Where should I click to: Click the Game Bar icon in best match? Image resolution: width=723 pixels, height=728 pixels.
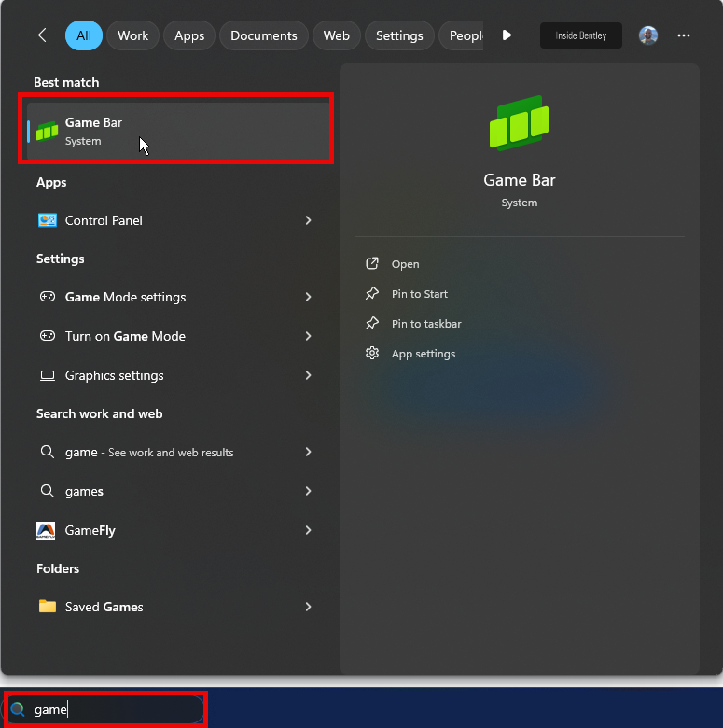click(x=48, y=131)
